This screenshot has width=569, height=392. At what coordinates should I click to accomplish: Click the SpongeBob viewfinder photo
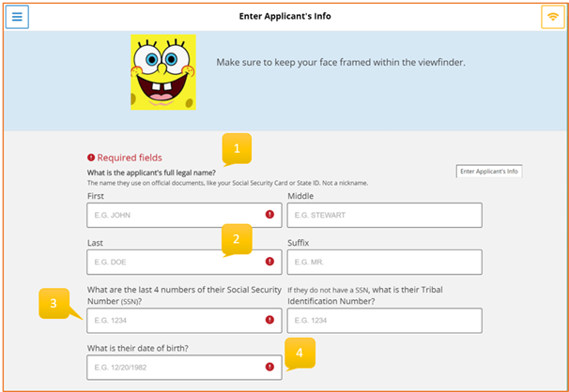click(163, 72)
